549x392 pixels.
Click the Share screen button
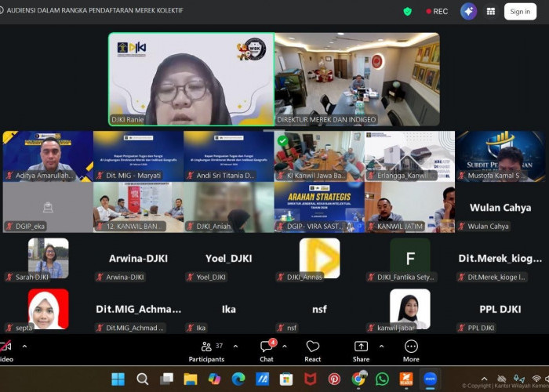click(x=361, y=352)
